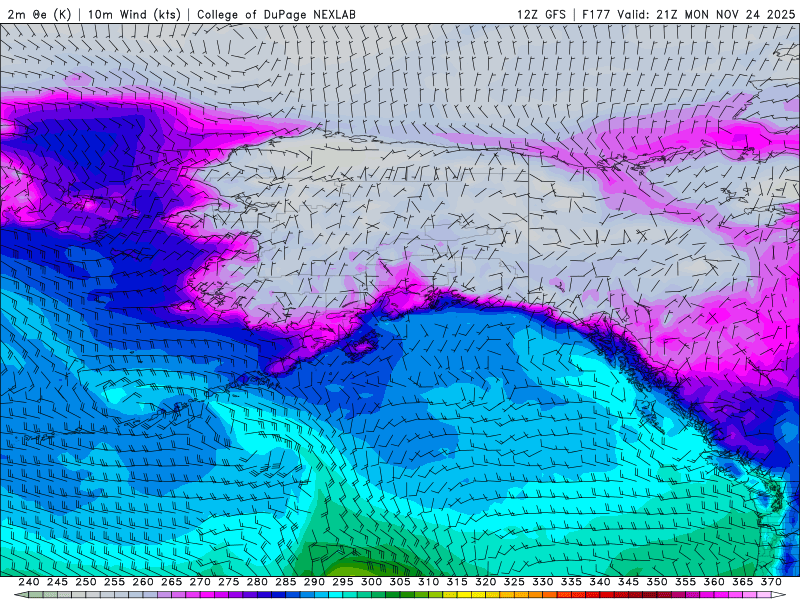The height and width of the screenshot is (600, 800).
Task: Click the 320 colorbar label
Action: tap(486, 582)
